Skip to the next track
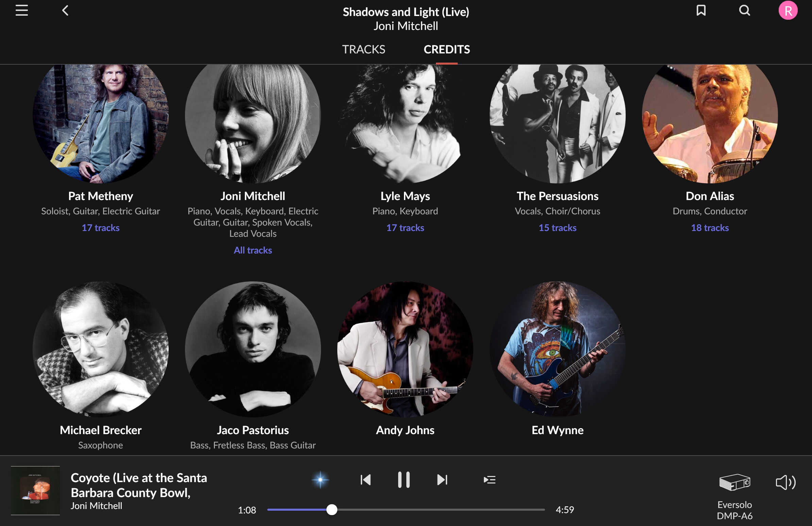812x526 pixels. click(442, 480)
